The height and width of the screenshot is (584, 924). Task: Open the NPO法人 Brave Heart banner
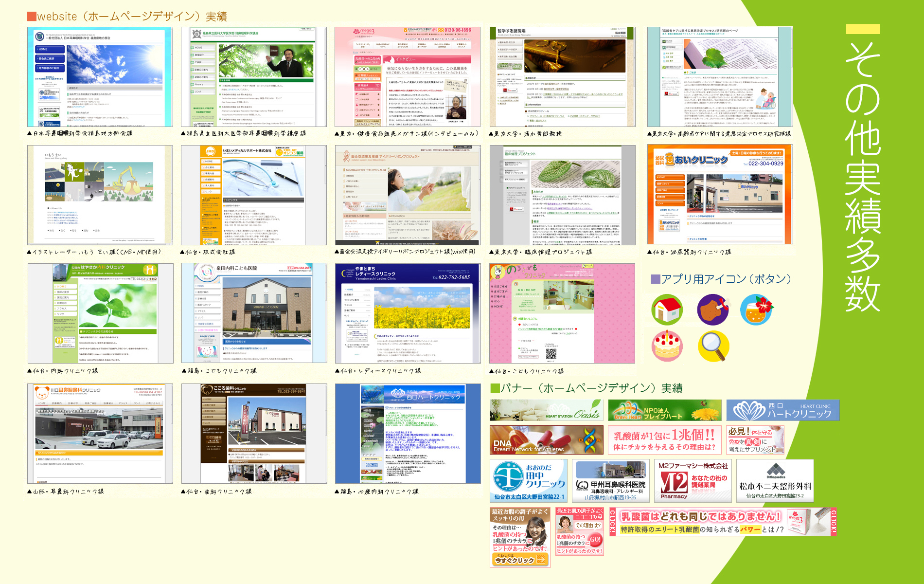click(664, 410)
